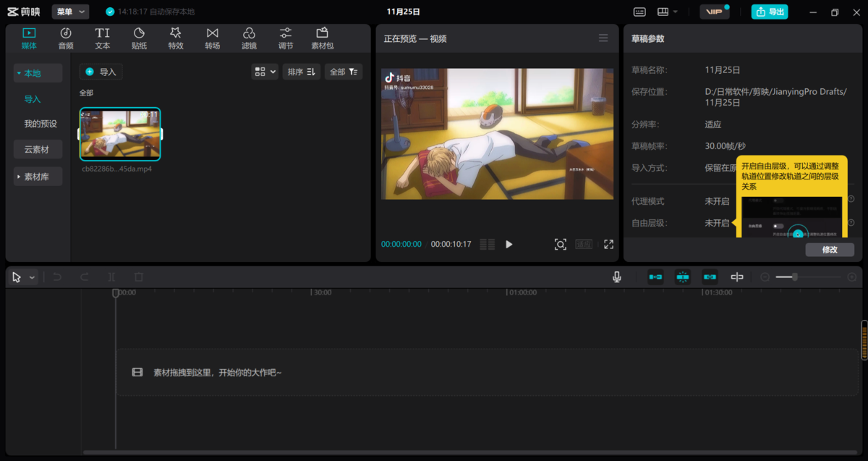Open the 媒体 (Media) tab
Screen dimensions: 868x461
(29, 38)
